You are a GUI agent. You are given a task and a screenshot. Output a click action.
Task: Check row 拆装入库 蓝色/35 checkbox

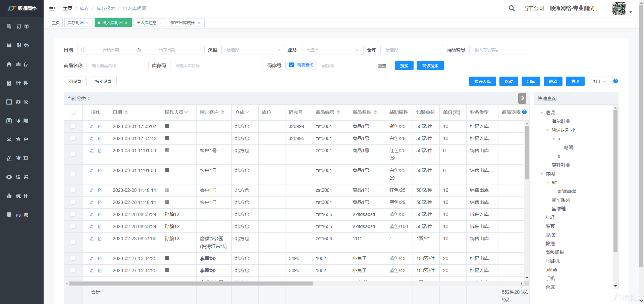(73, 214)
